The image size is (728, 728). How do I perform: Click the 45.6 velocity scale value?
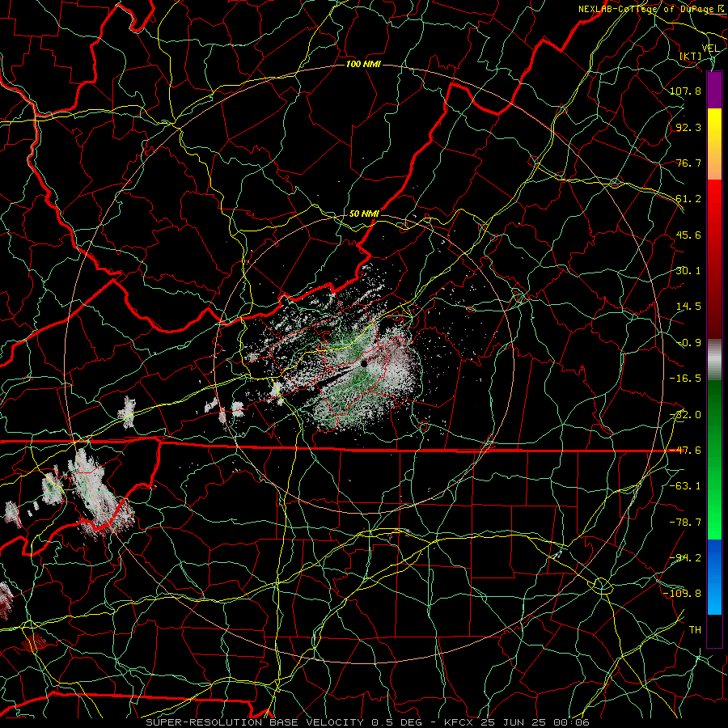[x=688, y=235]
